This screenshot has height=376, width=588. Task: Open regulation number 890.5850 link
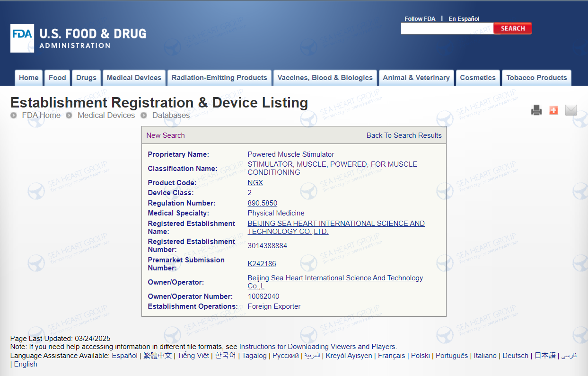tap(262, 203)
